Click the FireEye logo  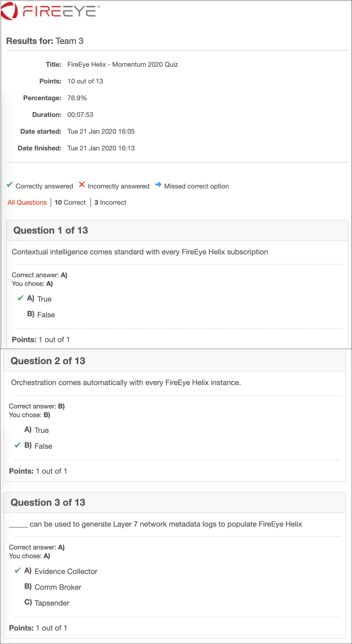(50, 11)
